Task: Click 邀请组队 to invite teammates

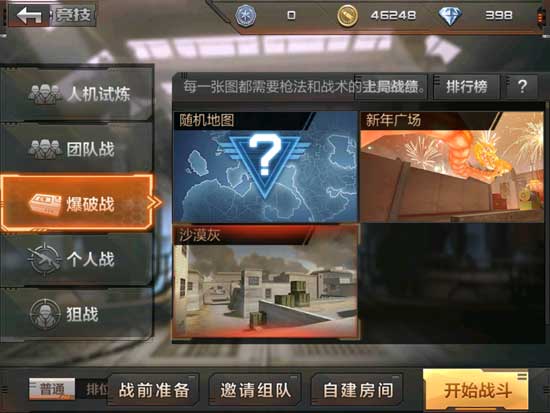Action: click(x=256, y=390)
